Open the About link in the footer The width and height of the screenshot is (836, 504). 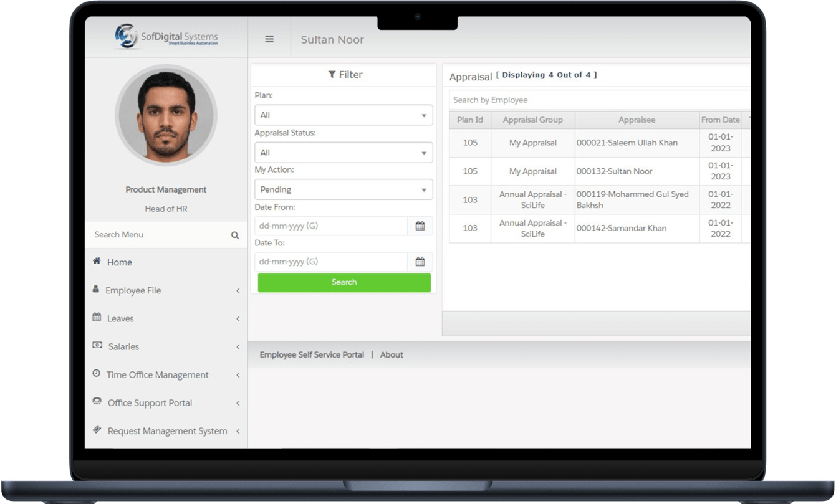pyautogui.click(x=392, y=354)
